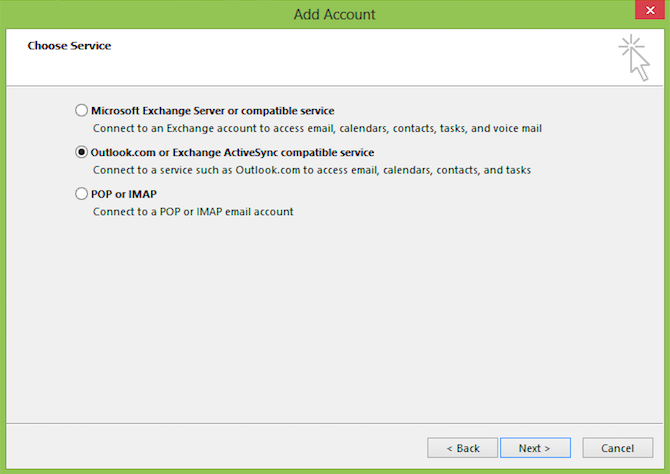This screenshot has width=670, height=474.
Task: Click the 'Outlook.com or Exchange ActiveSync compatible service' label
Action: (x=232, y=153)
